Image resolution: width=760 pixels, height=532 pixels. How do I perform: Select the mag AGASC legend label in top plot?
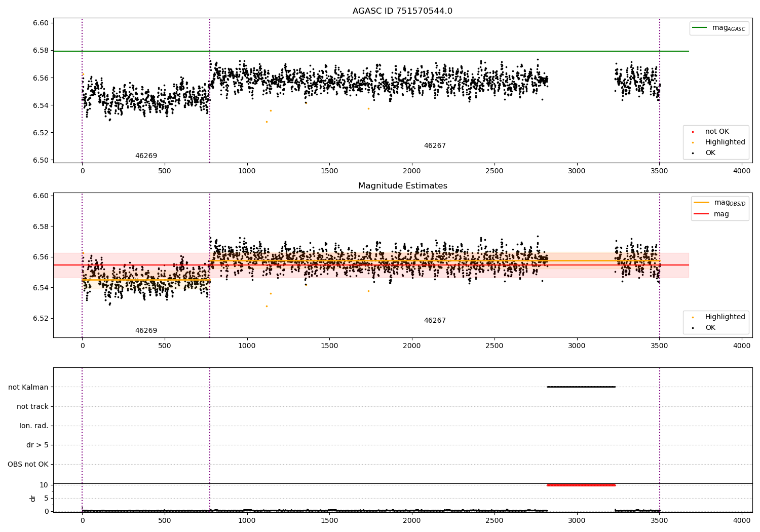click(x=729, y=28)
